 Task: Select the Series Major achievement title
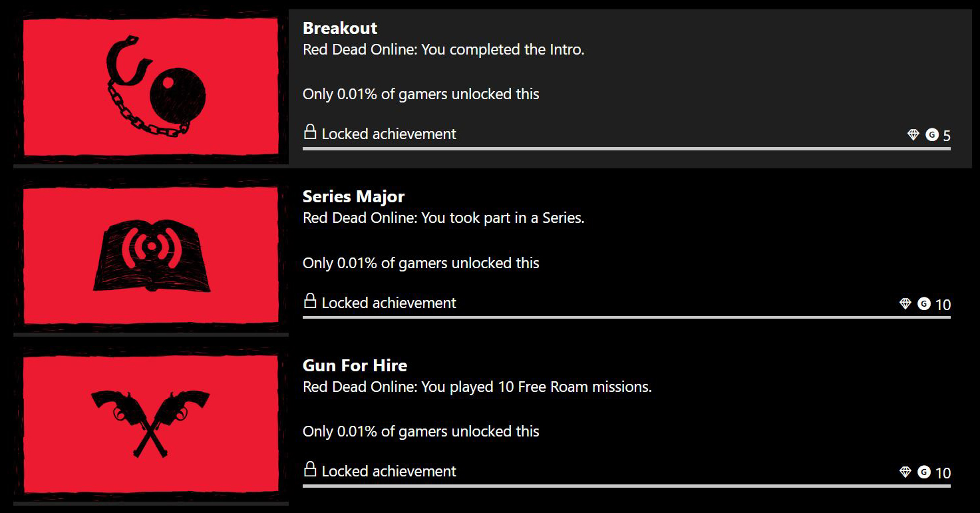tap(354, 197)
